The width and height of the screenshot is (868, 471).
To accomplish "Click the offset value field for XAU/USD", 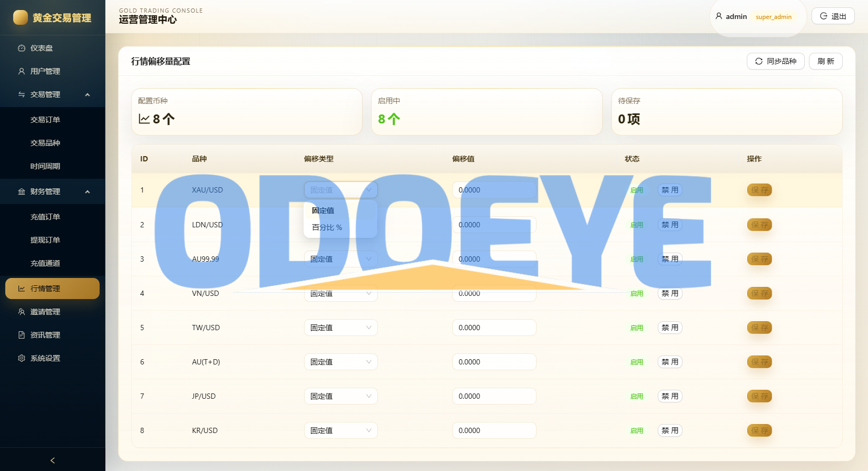I will (x=494, y=190).
